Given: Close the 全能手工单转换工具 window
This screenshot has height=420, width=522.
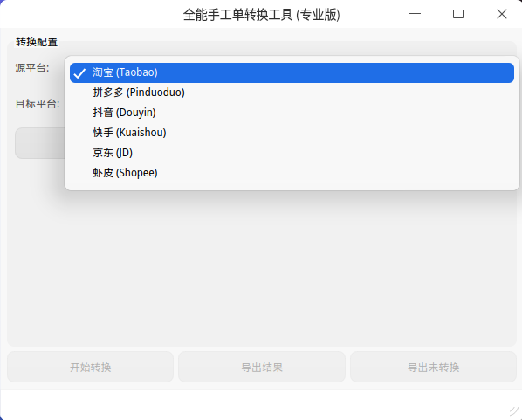Looking at the screenshot, I should click(502, 14).
